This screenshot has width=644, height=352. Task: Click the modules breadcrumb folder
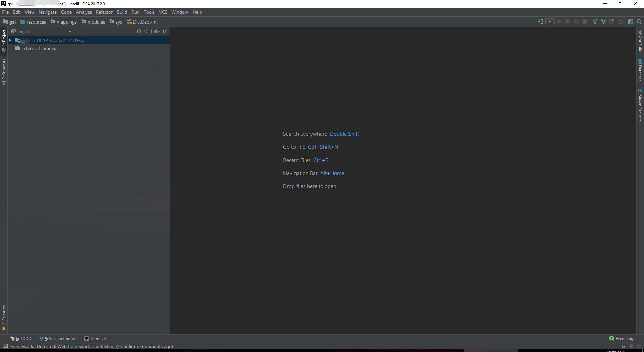(93, 22)
